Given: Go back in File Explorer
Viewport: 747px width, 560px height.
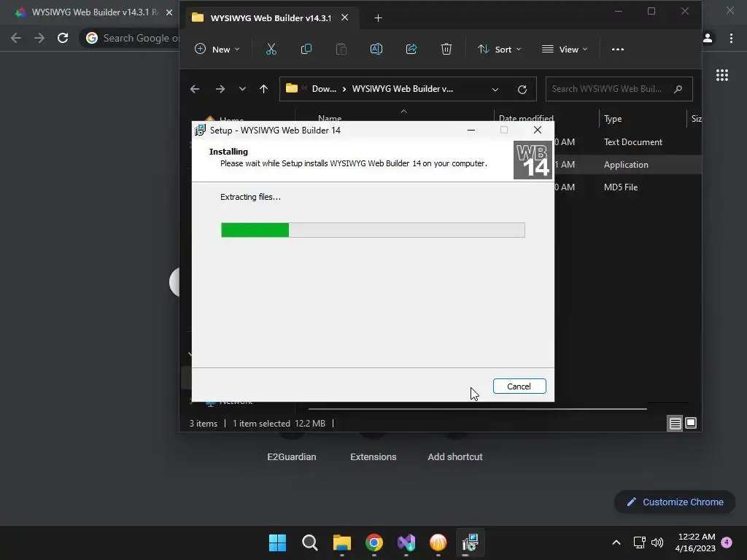Looking at the screenshot, I should (194, 89).
